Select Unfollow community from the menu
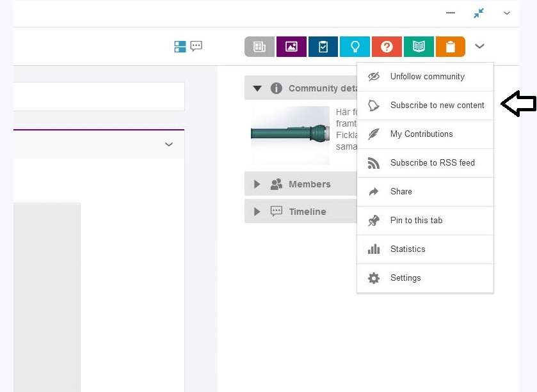Viewport: 537px width, 392px height. (427, 77)
